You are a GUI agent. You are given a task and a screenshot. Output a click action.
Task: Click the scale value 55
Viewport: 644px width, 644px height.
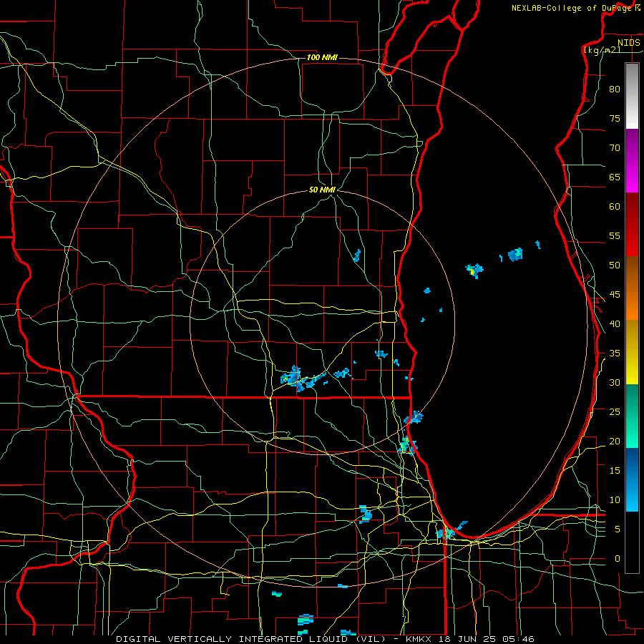pyautogui.click(x=615, y=236)
